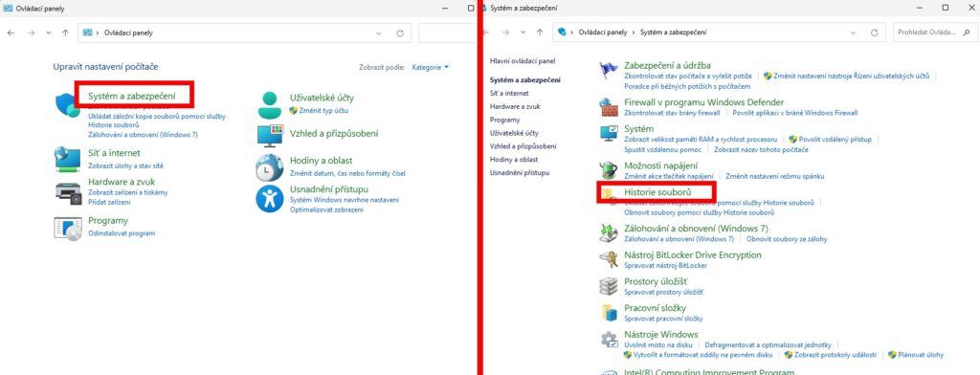Open recent locations chevron in right window
The image size is (980, 375).
click(x=523, y=33)
